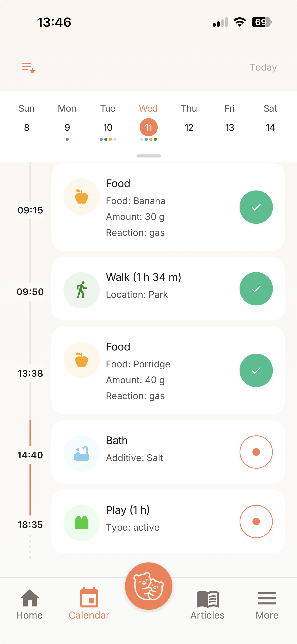297x644 pixels.
Task: Click the 14:40 timeline time marker
Action: [30, 455]
